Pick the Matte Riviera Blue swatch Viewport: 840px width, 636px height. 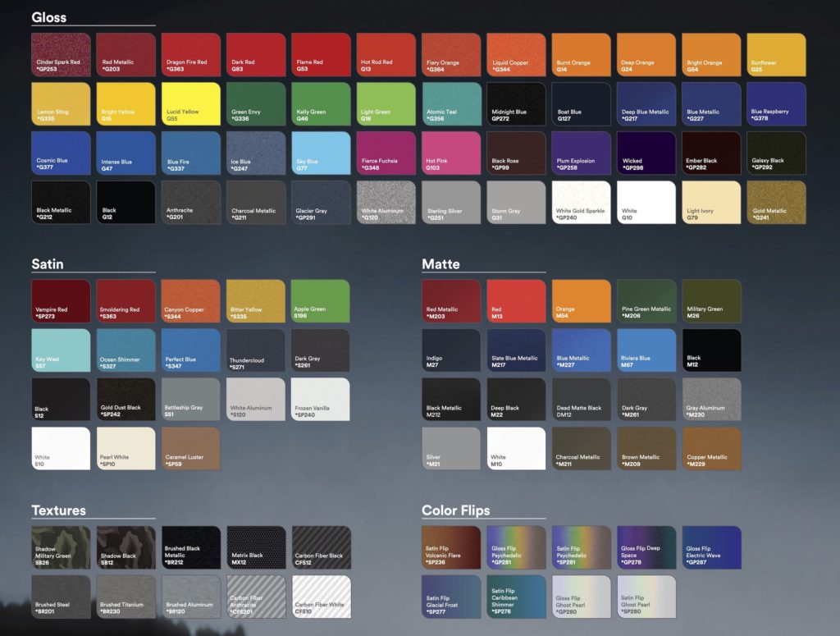646,350
